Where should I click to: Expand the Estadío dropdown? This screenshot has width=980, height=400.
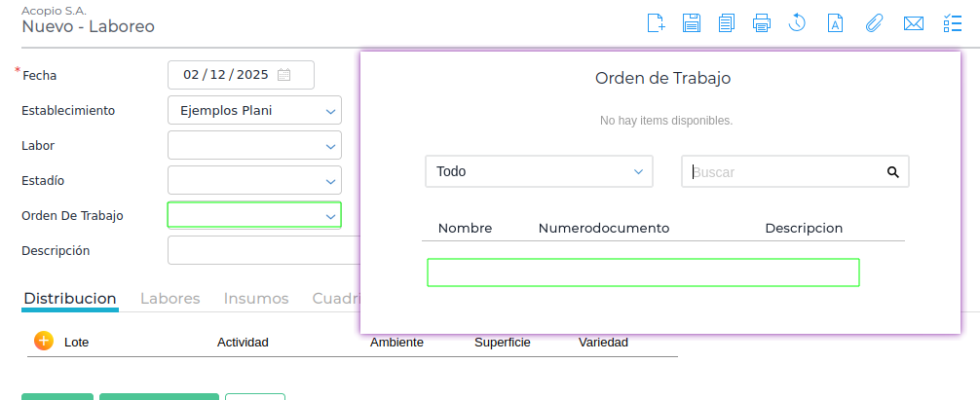coord(330,181)
